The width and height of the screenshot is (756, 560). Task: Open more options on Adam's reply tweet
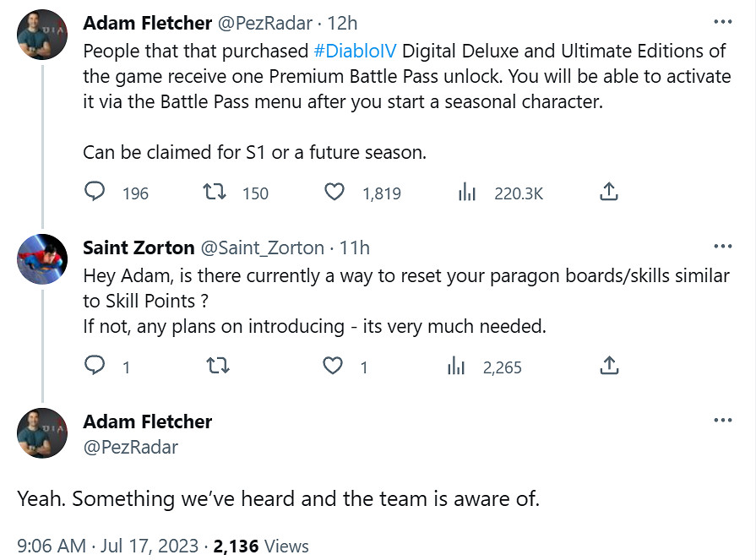722,420
